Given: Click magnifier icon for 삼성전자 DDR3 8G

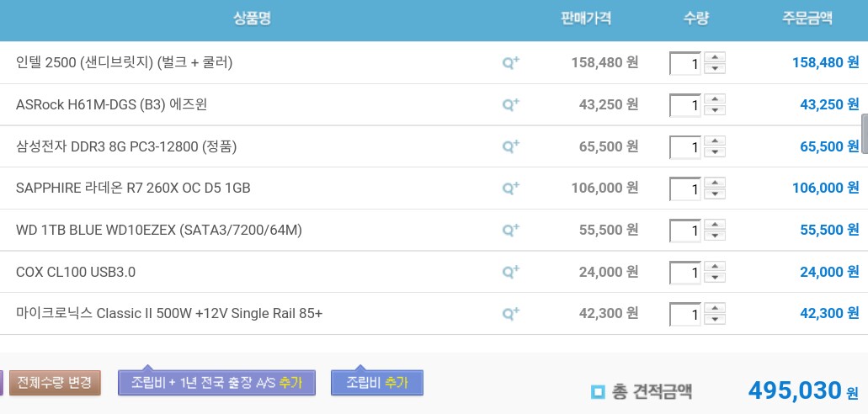Looking at the screenshot, I should point(510,146).
